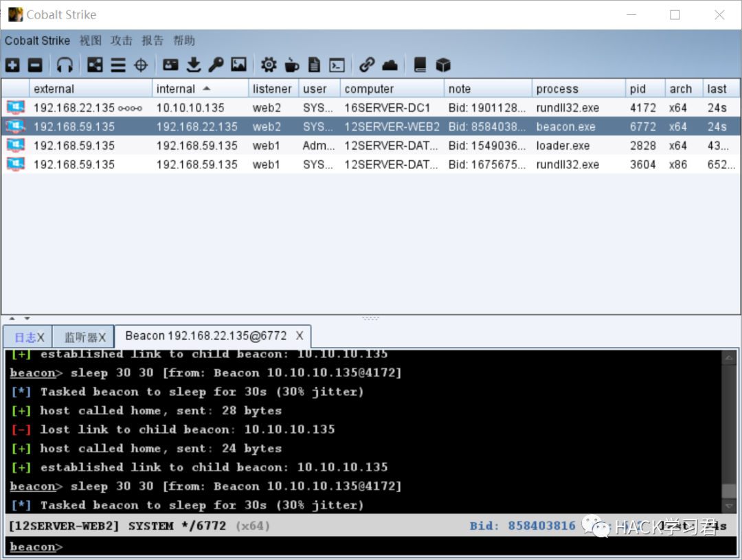Click the chain link host file icon
742x560 pixels.
tap(367, 65)
